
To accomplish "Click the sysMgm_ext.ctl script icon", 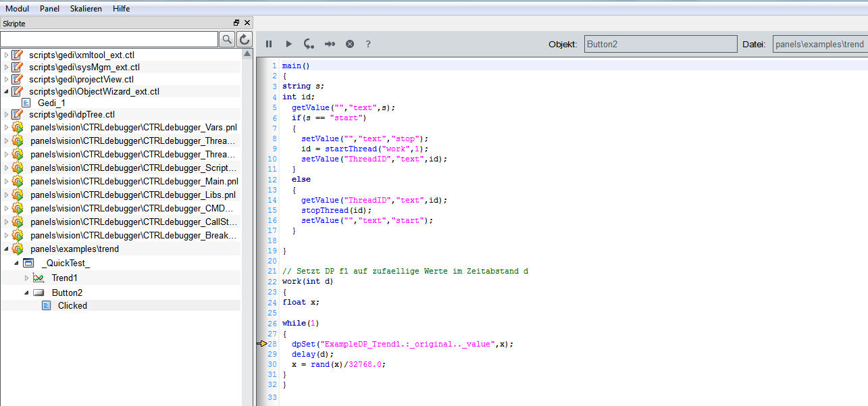I will click(x=18, y=67).
